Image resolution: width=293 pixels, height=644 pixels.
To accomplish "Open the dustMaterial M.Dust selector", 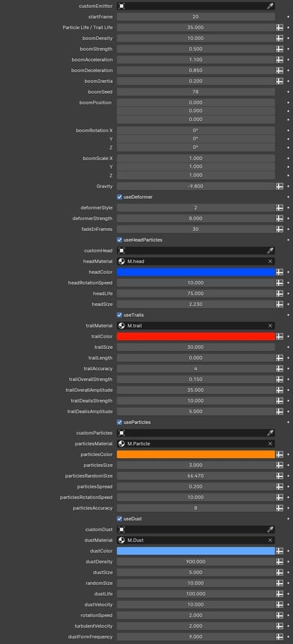I will (195, 540).
